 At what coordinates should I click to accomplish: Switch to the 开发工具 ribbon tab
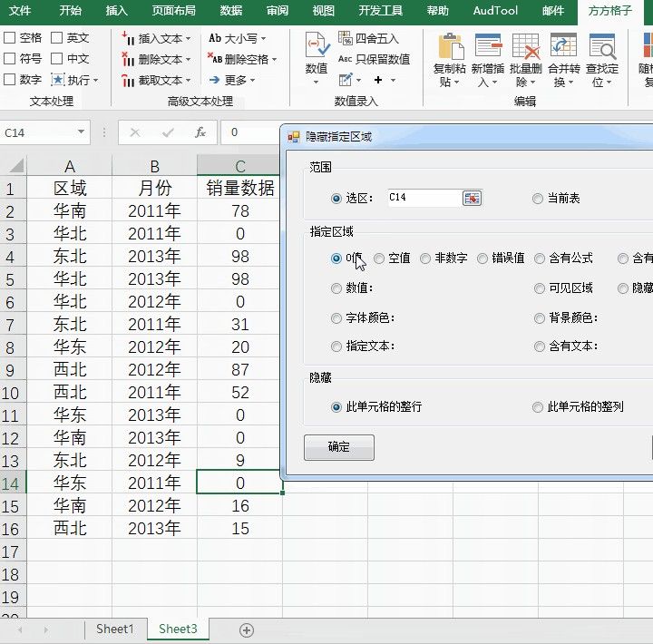click(381, 10)
